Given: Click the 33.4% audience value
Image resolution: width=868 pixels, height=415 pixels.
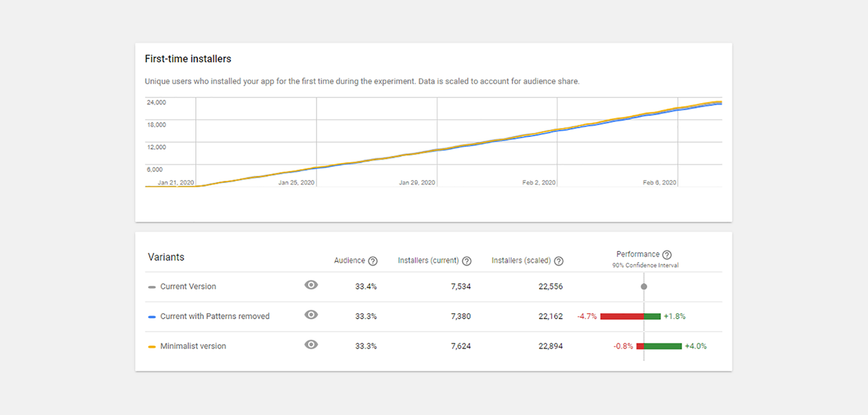Looking at the screenshot, I should (x=366, y=287).
